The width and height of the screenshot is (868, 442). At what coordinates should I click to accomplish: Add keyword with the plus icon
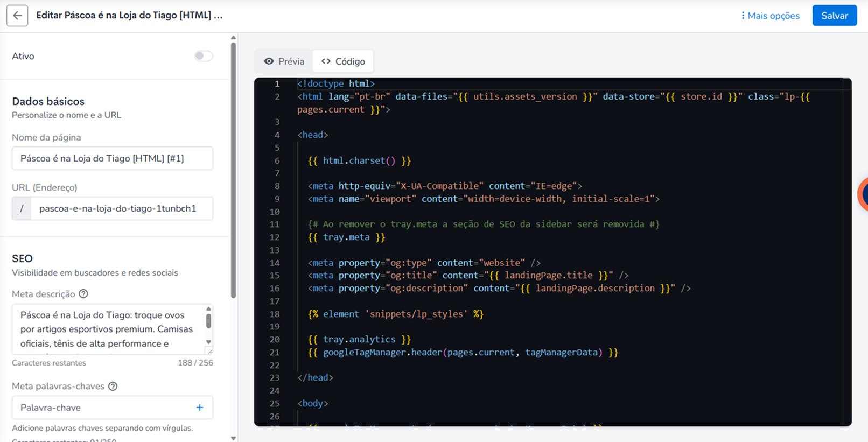click(200, 408)
